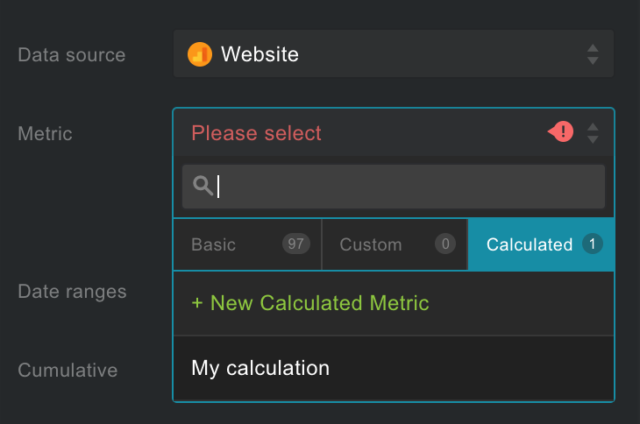Click the Data source label
The image size is (640, 424).
72,55
